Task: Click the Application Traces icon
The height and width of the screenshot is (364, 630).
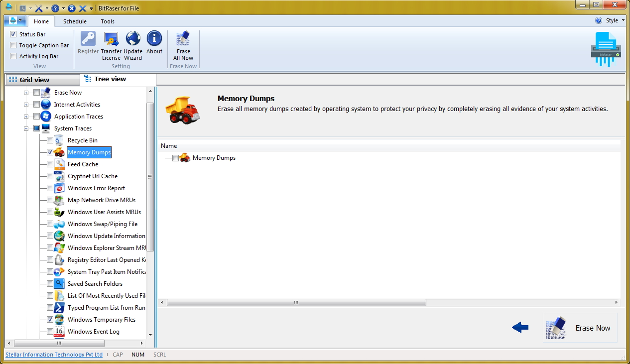Action: 46,117
